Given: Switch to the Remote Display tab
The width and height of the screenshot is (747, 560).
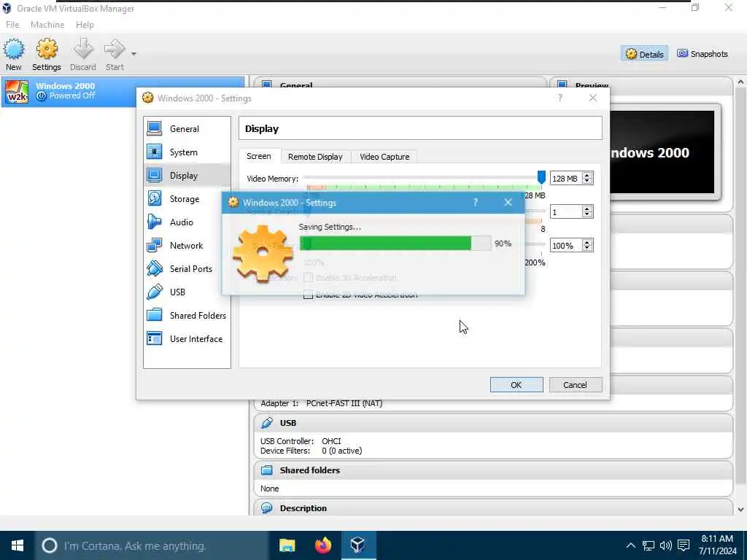Looking at the screenshot, I should [315, 157].
